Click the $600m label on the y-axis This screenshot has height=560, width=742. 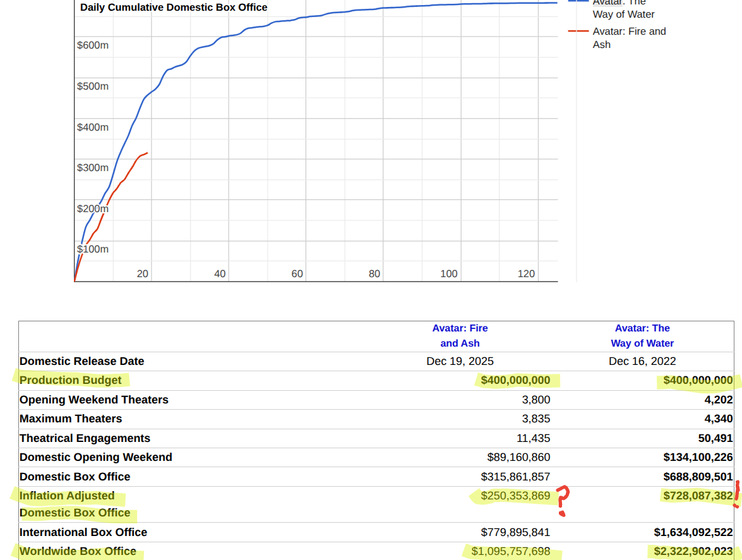[93, 45]
